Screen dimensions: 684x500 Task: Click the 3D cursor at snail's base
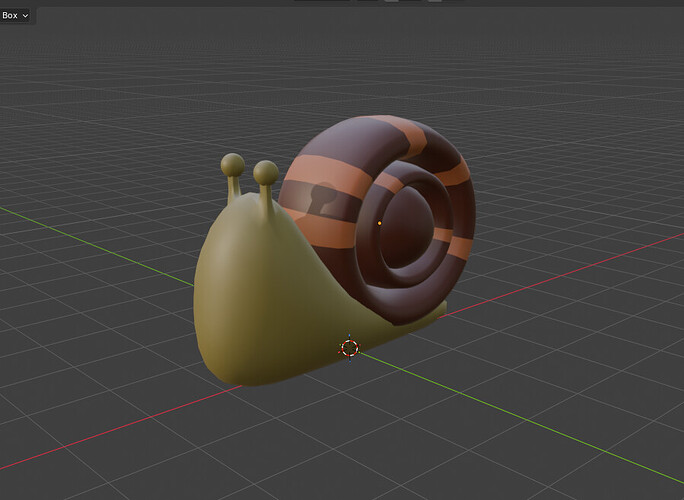tap(349, 347)
